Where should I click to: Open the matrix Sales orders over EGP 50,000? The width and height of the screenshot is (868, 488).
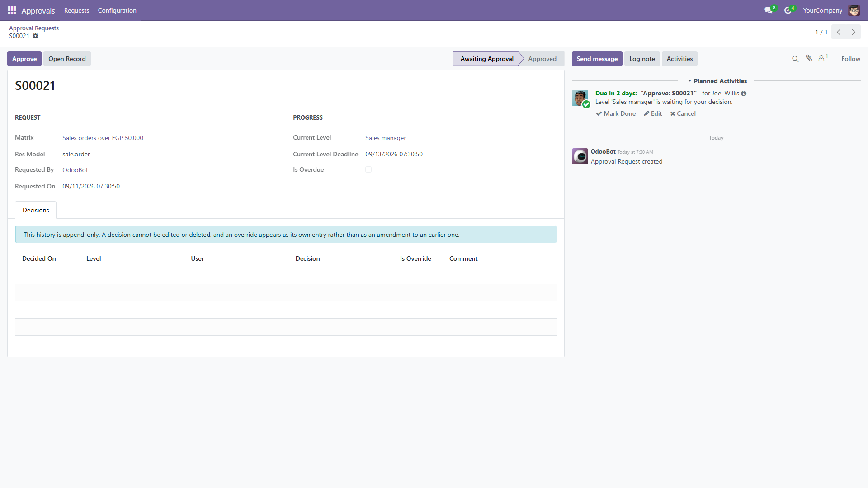click(x=103, y=138)
